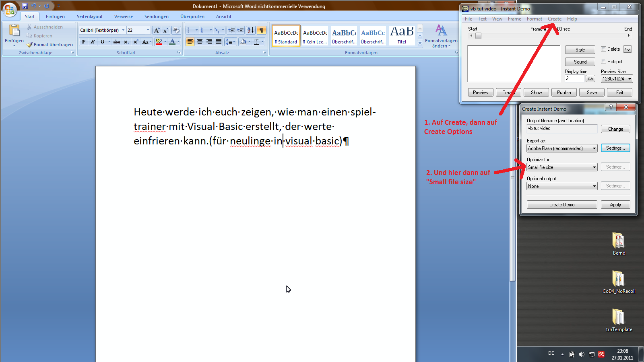
Task: Click the Publish button
Action: [564, 93]
